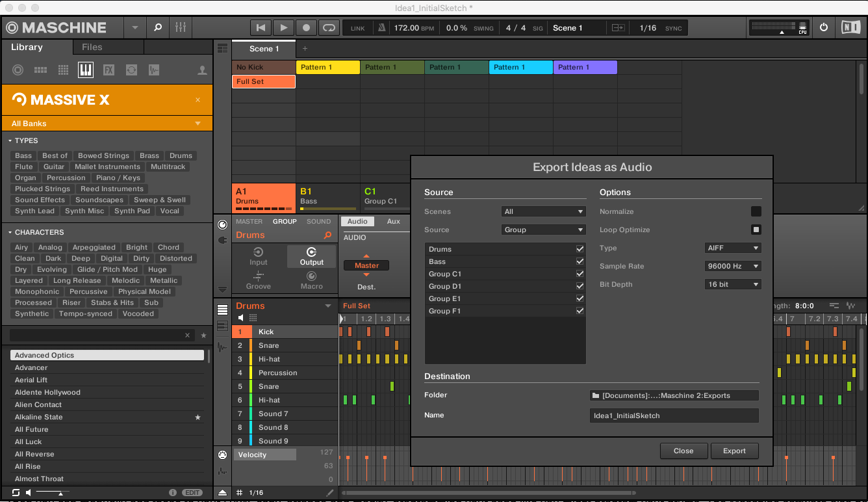
Task: Collapse the CHARACTERS tag section
Action: 10,232
